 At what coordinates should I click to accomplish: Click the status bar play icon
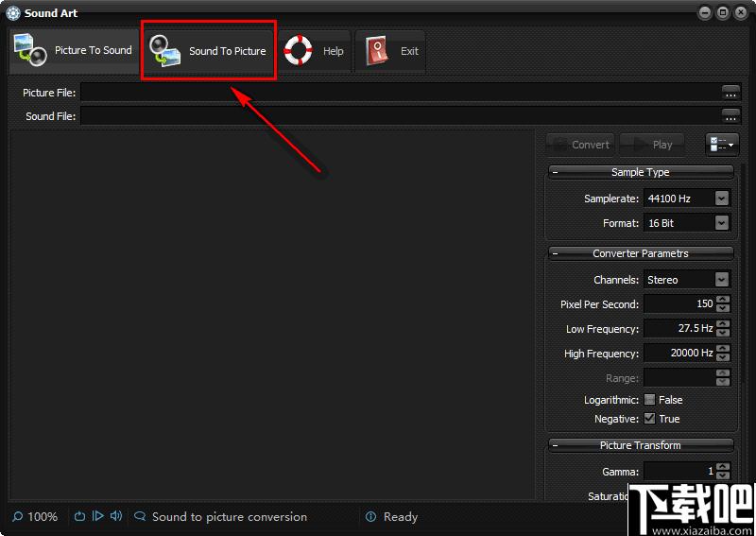tap(98, 516)
